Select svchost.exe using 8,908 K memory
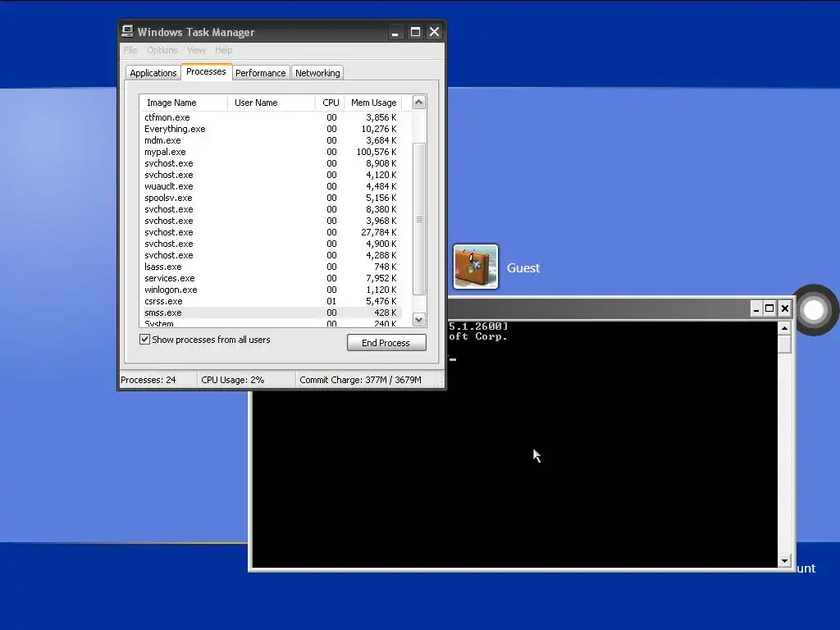This screenshot has height=630, width=840. (x=271, y=163)
